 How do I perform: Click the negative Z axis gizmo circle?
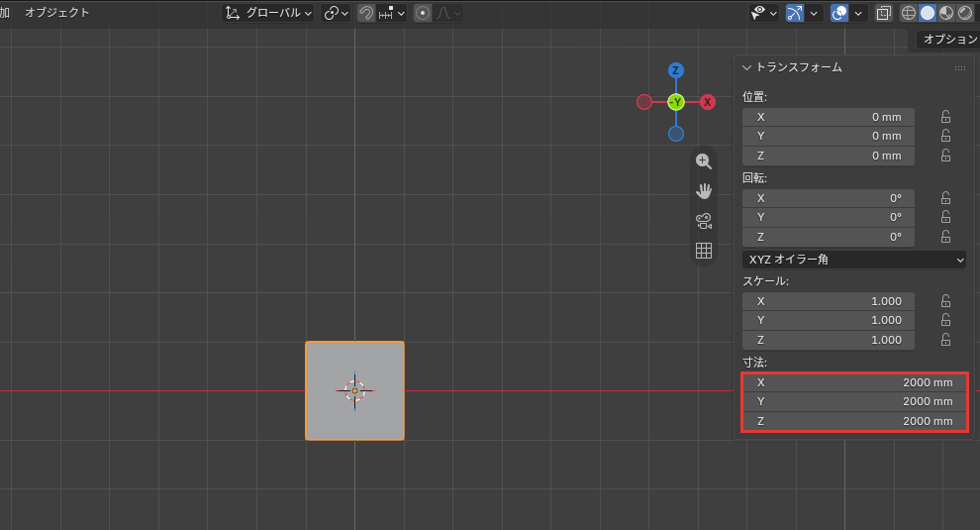676,134
